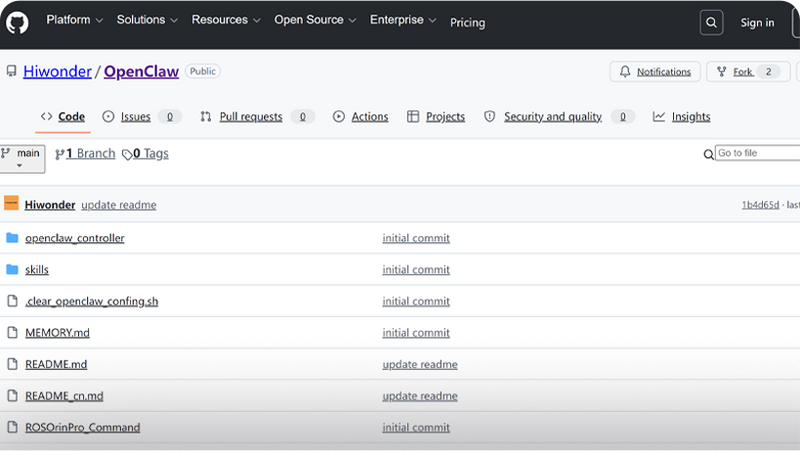The width and height of the screenshot is (800, 451).
Task: Click the file icon for README.md
Action: [x=12, y=364]
